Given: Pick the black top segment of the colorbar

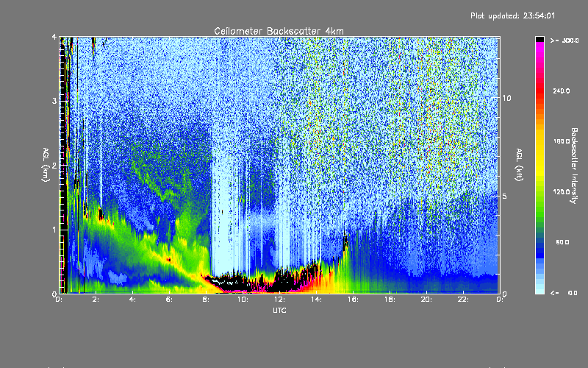Looking at the screenshot, I should (539, 39).
